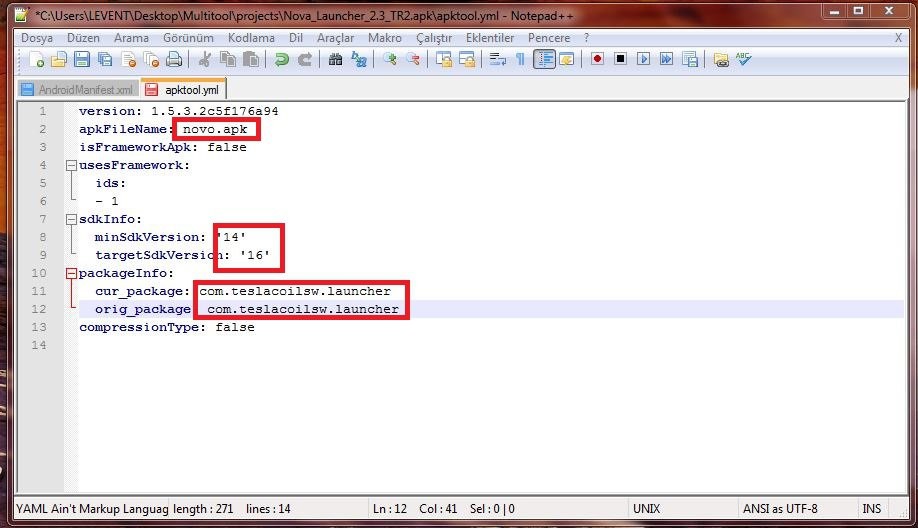Save the current file with diskette icon
Screen dimensions: 918x528
(82, 59)
